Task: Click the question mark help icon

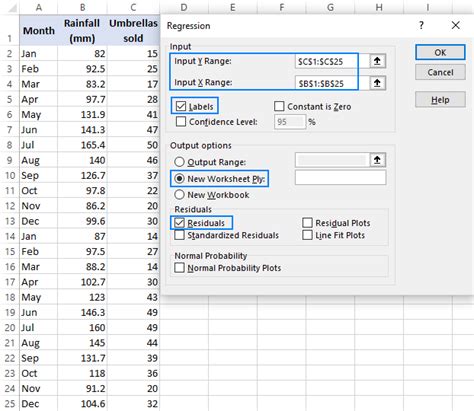Action: click(422, 25)
